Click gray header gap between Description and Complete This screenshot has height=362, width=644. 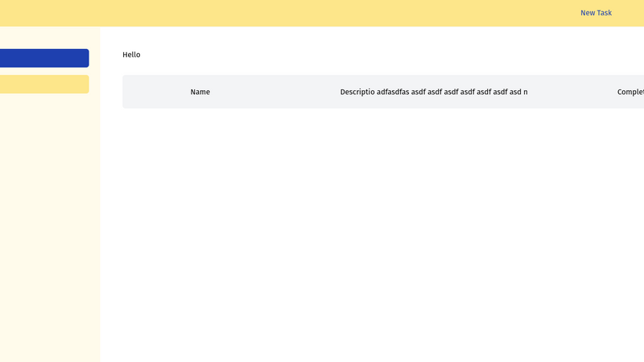(x=572, y=92)
